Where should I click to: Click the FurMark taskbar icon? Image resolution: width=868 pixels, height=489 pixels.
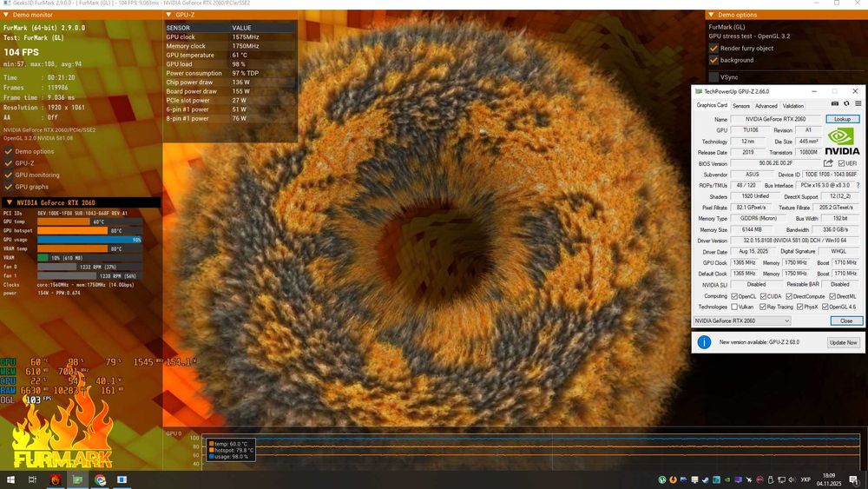click(56, 479)
